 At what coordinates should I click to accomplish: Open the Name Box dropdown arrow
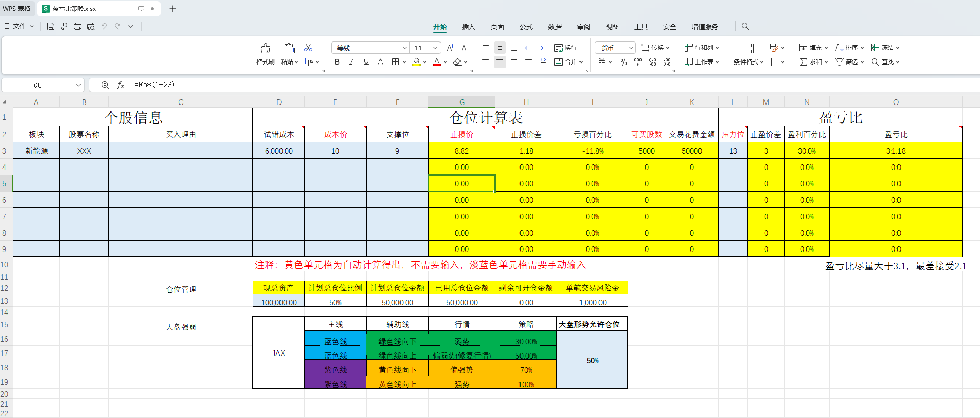coord(78,85)
